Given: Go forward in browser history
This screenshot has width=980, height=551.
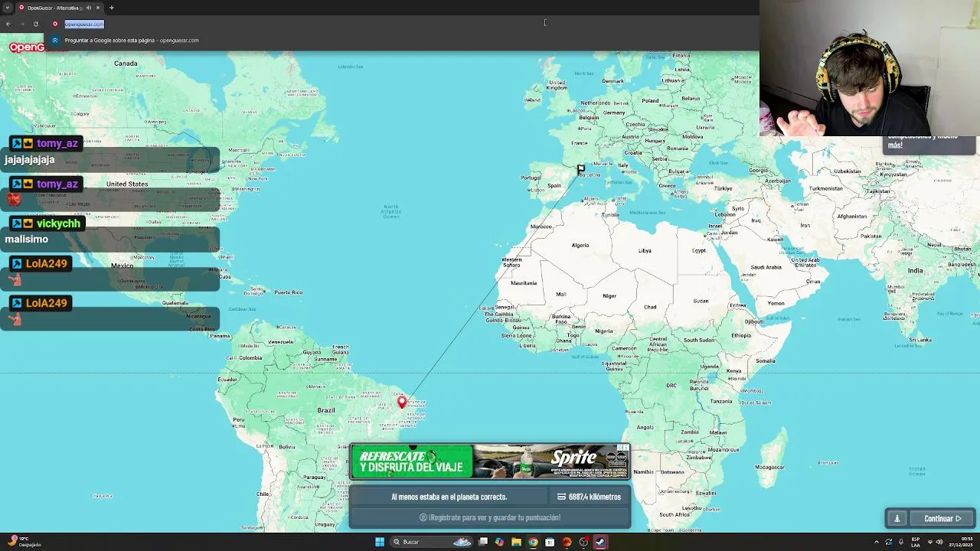Looking at the screenshot, I should click(22, 24).
